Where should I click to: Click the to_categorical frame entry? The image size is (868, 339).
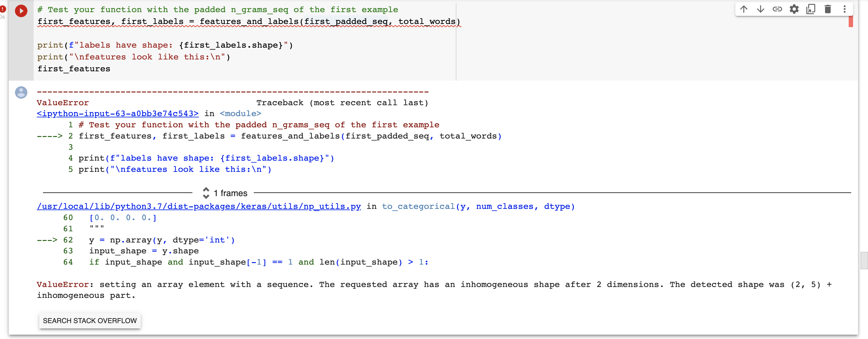click(418, 206)
